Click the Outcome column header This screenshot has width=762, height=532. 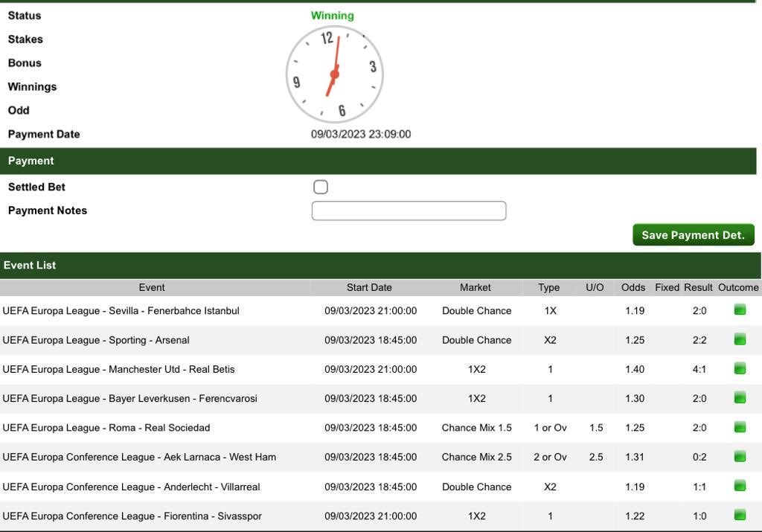[x=738, y=288]
